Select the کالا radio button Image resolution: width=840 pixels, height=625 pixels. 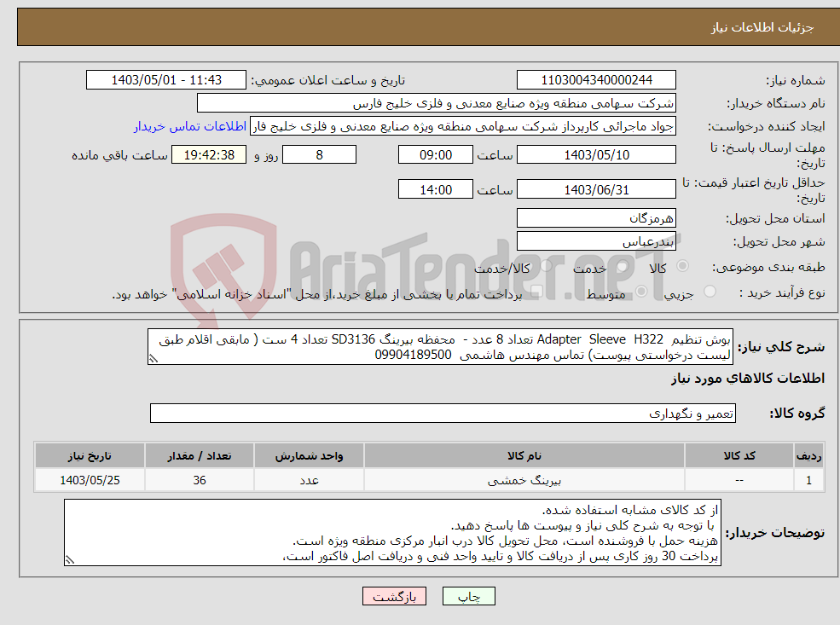682,266
